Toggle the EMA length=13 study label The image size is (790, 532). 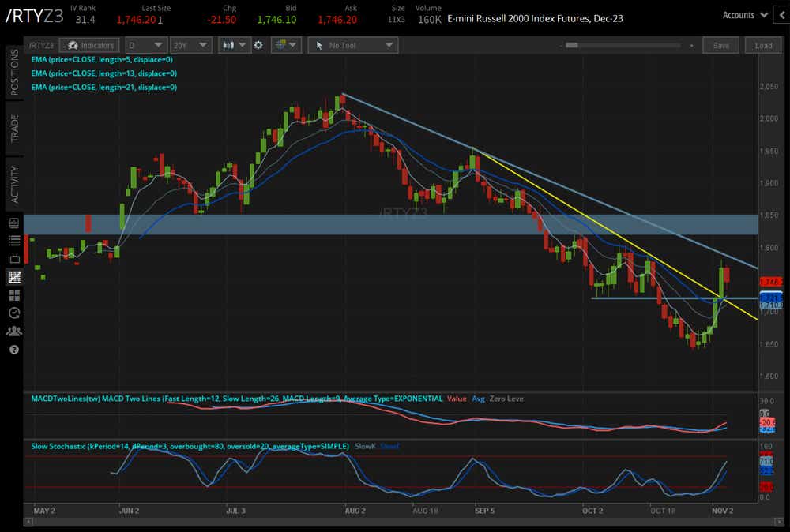tap(103, 73)
